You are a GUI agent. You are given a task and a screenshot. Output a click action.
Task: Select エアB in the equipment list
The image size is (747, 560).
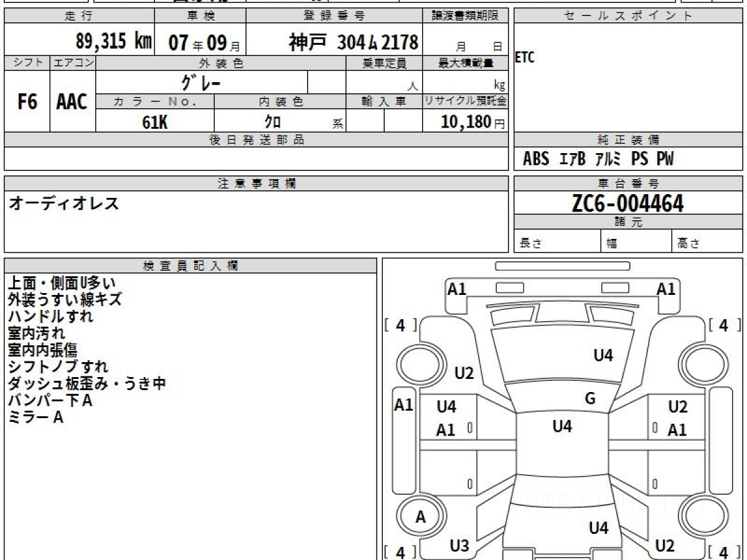pyautogui.click(x=573, y=159)
